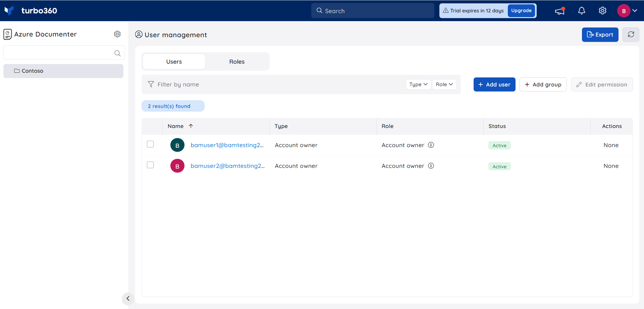Click the filter funnel icon

(x=151, y=84)
